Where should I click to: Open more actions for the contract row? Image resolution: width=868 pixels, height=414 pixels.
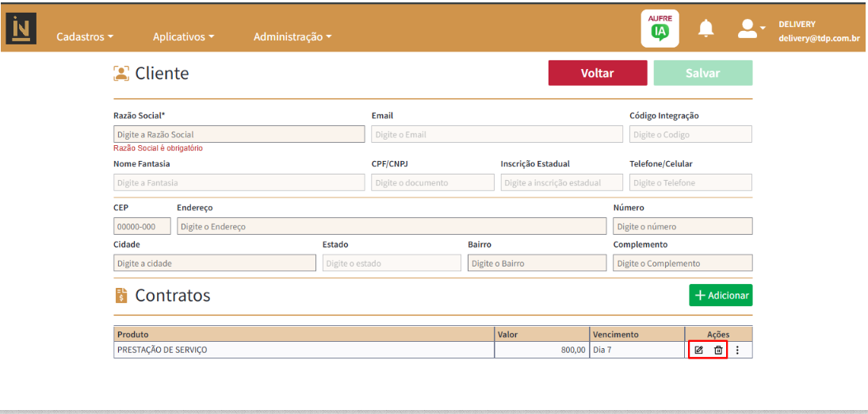(x=737, y=350)
